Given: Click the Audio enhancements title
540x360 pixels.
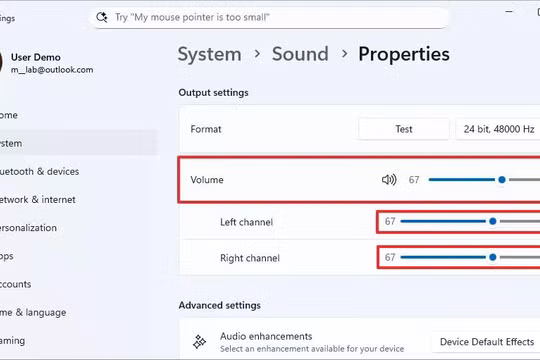Looking at the screenshot, I should (x=266, y=336).
